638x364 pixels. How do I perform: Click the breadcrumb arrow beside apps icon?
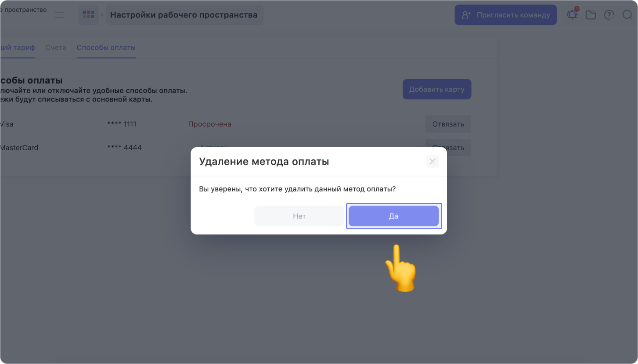point(102,15)
